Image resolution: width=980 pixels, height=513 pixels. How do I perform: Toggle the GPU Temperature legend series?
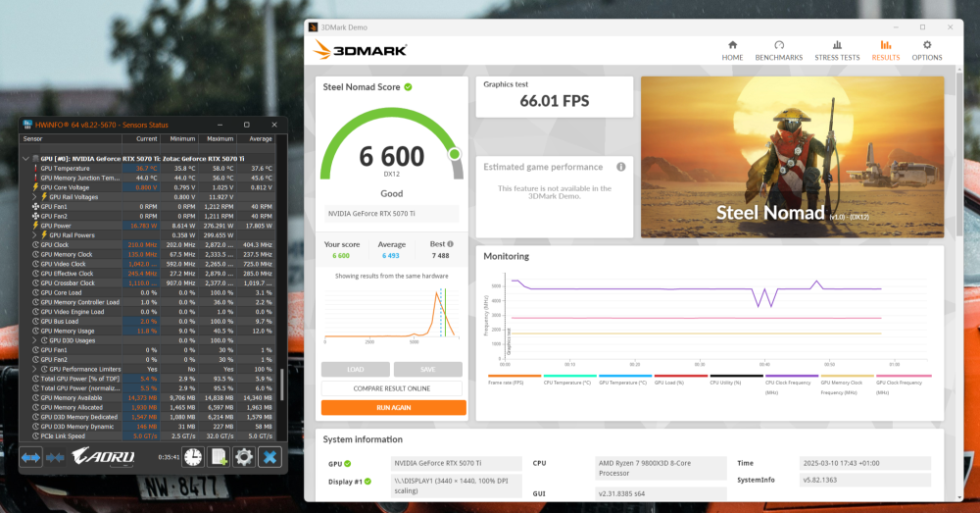coord(625,381)
